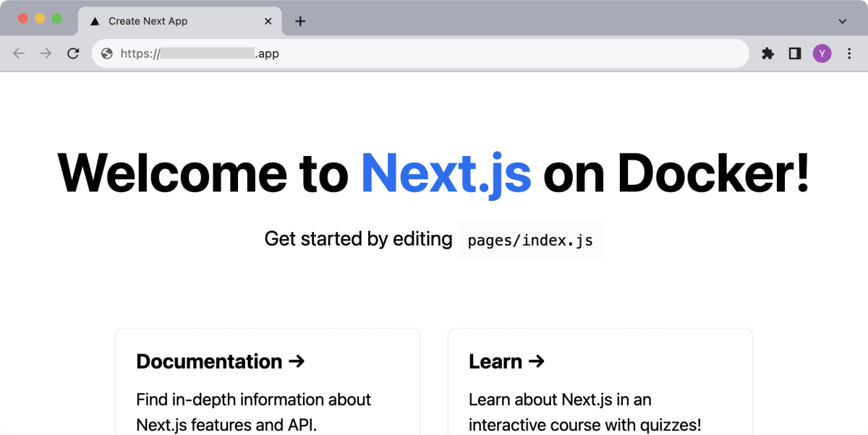Expand the tab search chevron
Image resolution: width=868 pixels, height=435 pixels.
[842, 21]
